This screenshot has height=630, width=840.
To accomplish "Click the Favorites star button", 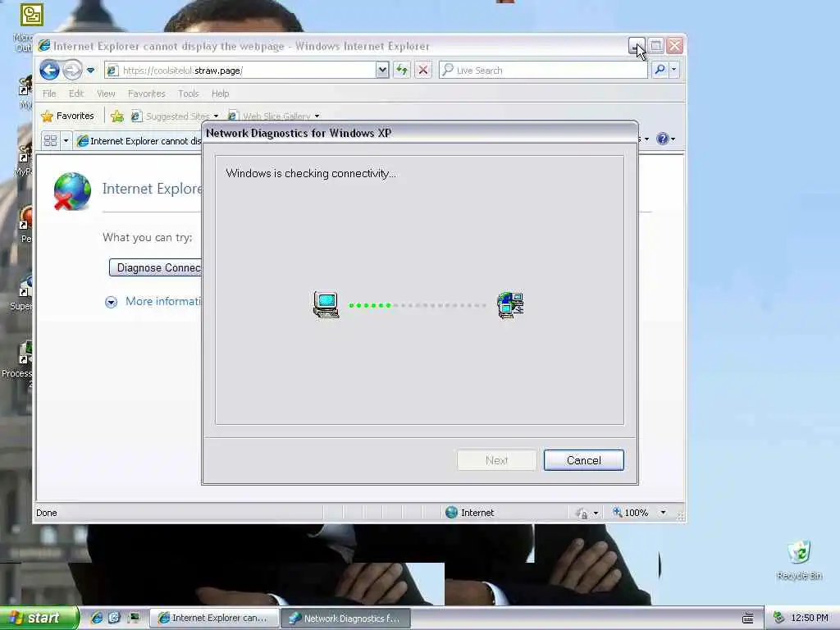I will pyautogui.click(x=68, y=116).
